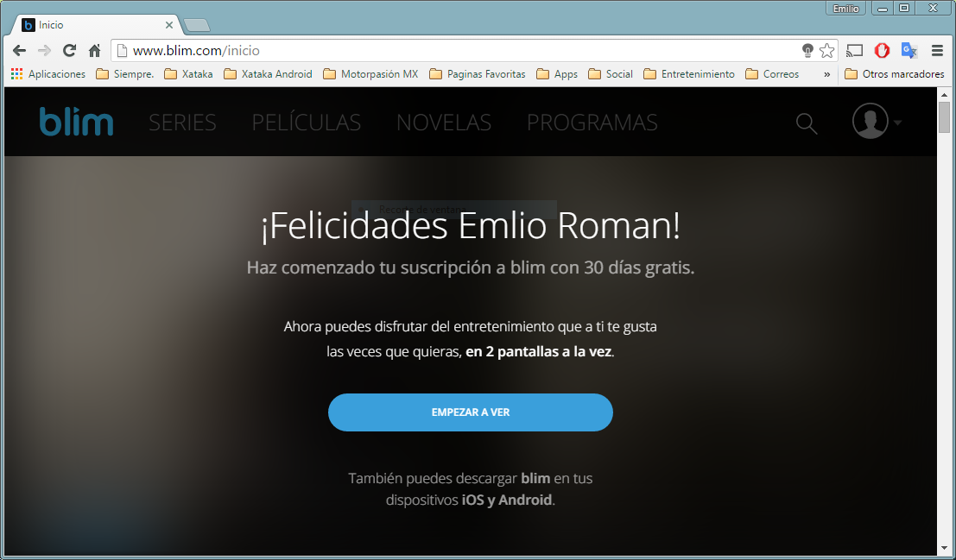Open the Motorpasión MX bookmarks folder
The width and height of the screenshot is (956, 560).
click(370, 73)
